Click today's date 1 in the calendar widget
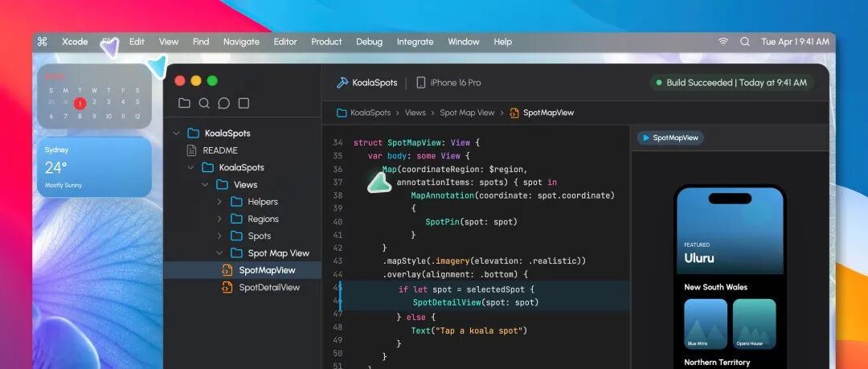Screen dimensions: 868x369 coord(80,103)
